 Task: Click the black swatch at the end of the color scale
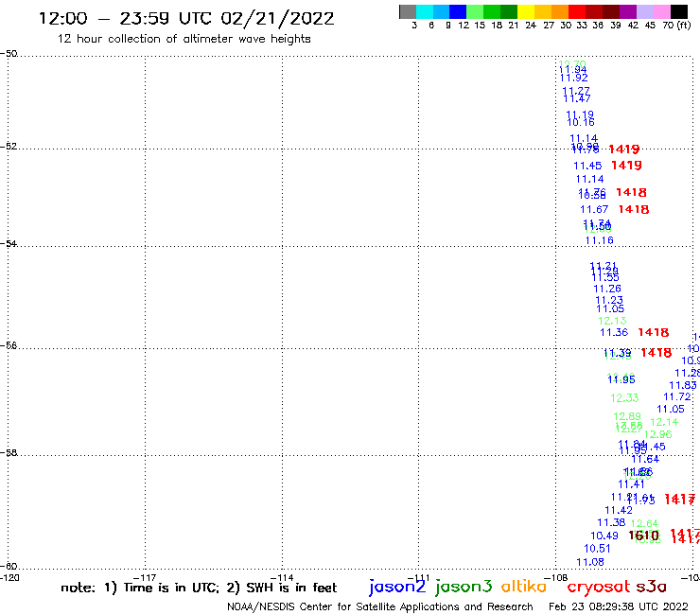click(x=679, y=11)
